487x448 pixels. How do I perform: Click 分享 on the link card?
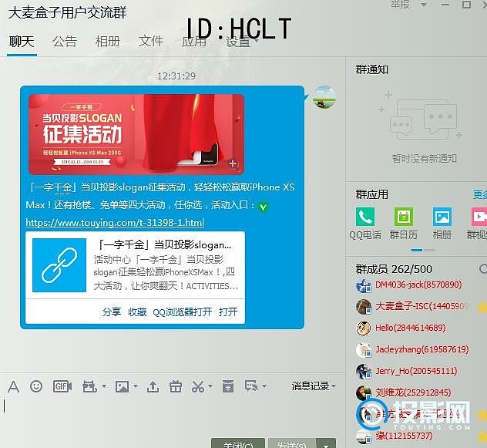click(x=112, y=312)
